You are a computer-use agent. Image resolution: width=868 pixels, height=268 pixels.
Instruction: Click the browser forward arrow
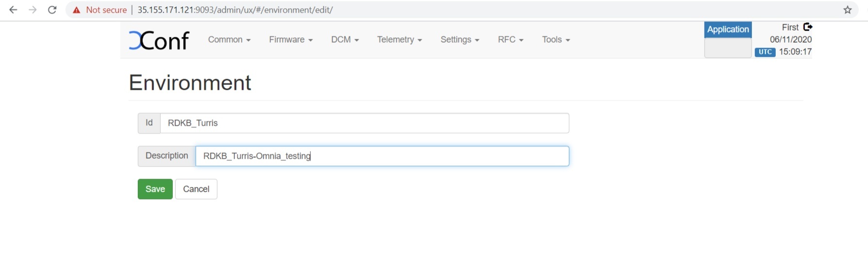coord(33,10)
